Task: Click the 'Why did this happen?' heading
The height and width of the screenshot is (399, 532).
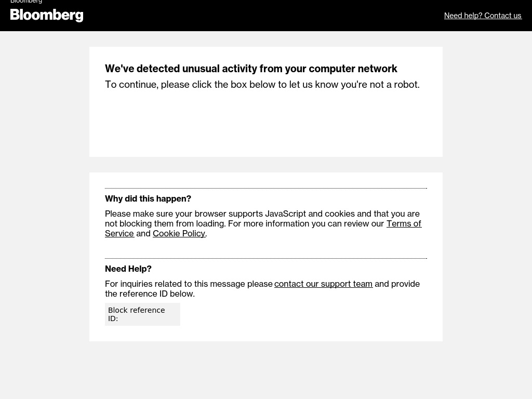Action: 148,198
